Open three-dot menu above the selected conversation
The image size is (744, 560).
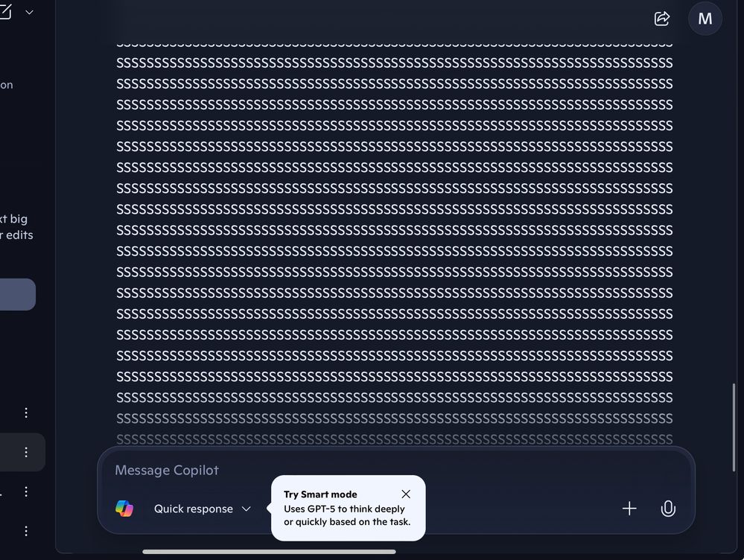click(x=26, y=413)
